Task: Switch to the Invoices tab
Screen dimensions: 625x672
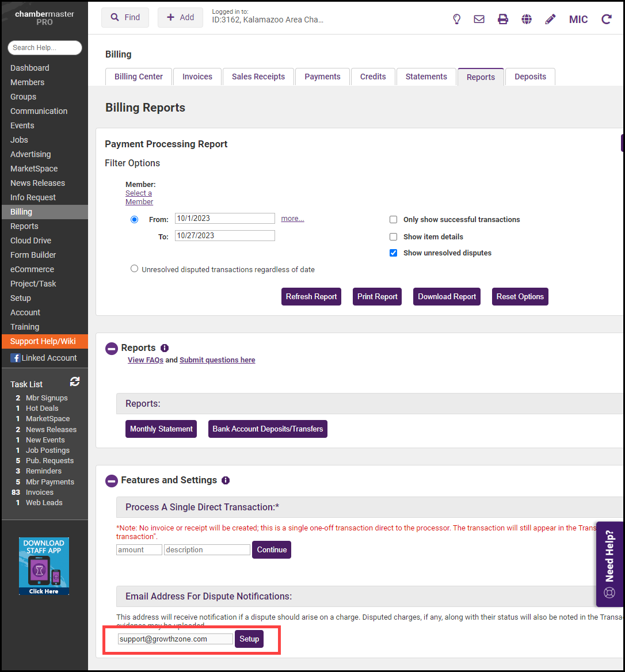Action: click(x=197, y=77)
